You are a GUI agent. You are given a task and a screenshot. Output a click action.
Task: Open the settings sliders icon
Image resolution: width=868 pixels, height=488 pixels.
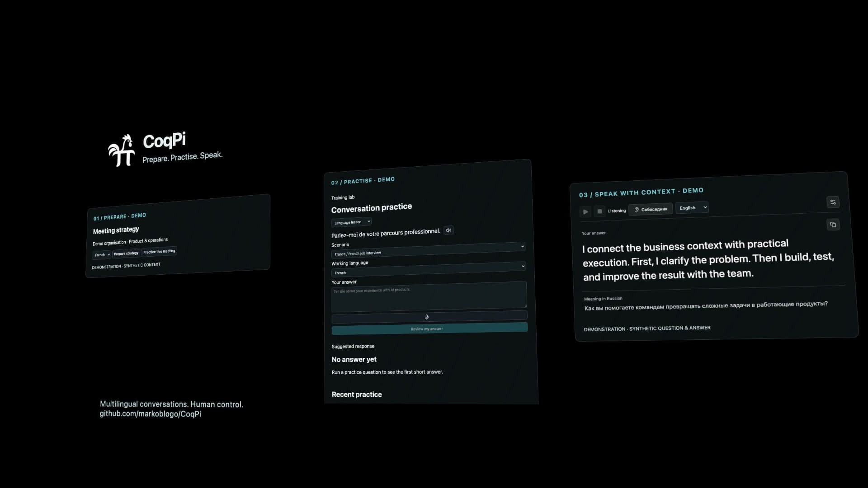pos(833,202)
